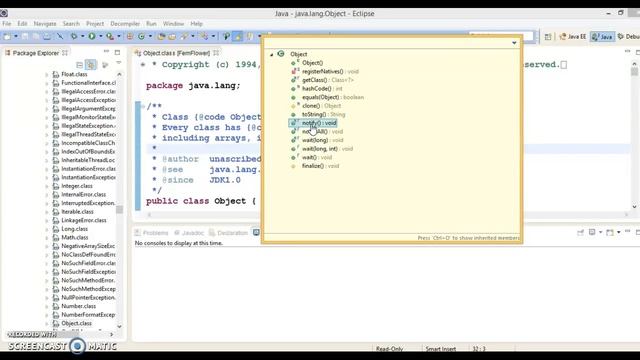
Task: Open the Run menu
Action: pyautogui.click(x=151, y=24)
